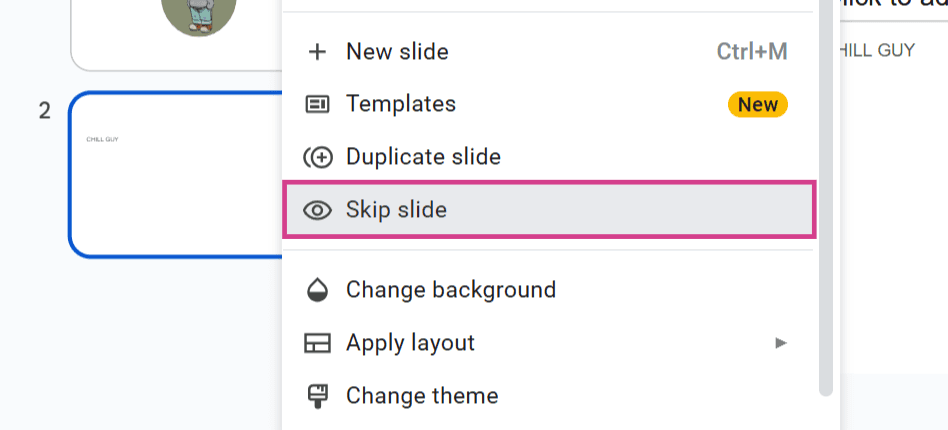Choose the Skip slide menu entry
This screenshot has width=948, height=430.
click(550, 210)
